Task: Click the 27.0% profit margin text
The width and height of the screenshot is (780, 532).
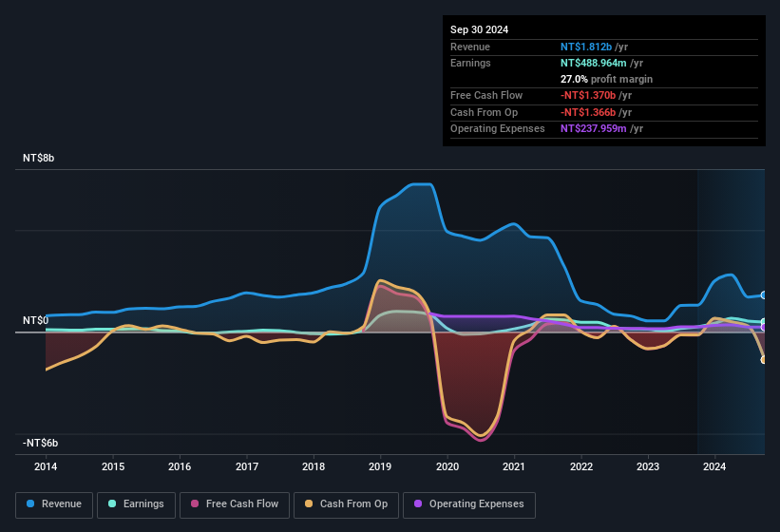Action: 606,79
